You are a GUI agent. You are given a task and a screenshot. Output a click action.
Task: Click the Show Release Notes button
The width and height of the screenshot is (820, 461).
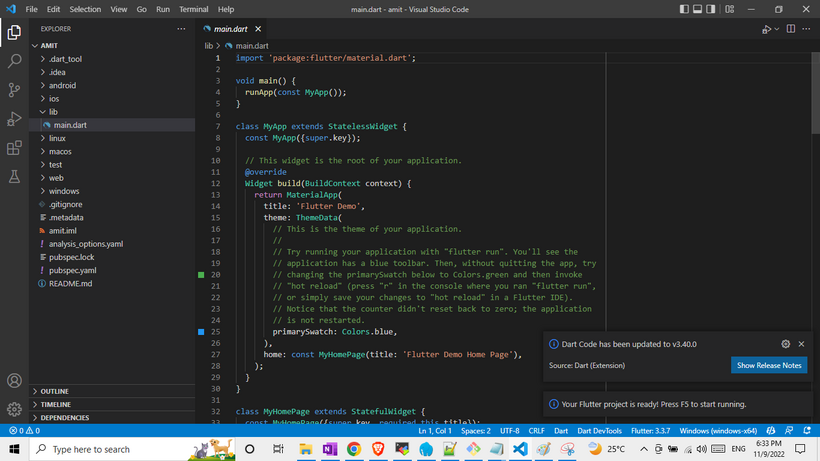(x=768, y=365)
